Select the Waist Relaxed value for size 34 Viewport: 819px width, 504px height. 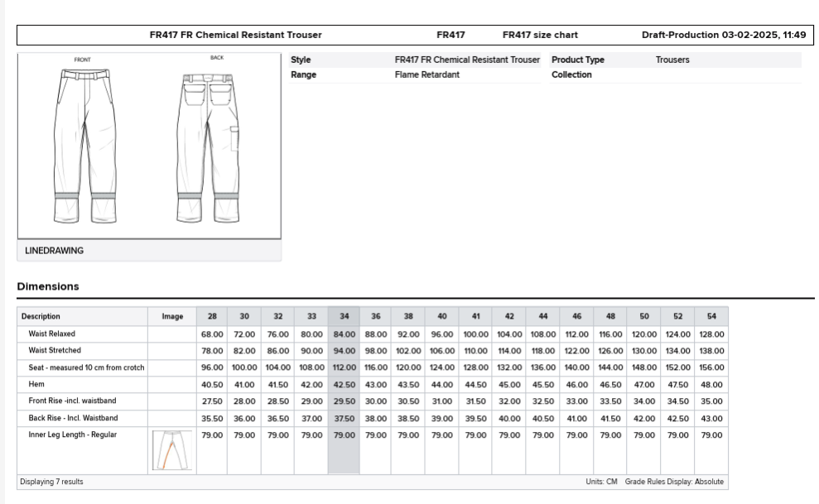pyautogui.click(x=344, y=334)
